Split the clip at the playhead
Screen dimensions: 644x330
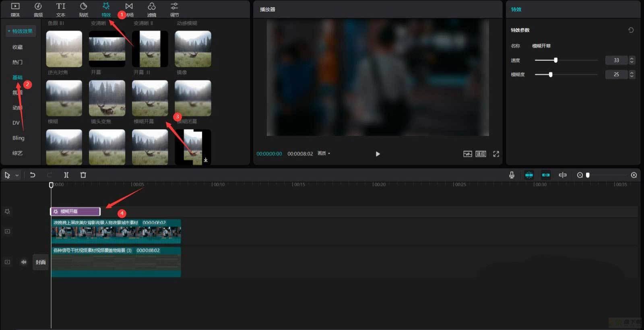pos(66,175)
